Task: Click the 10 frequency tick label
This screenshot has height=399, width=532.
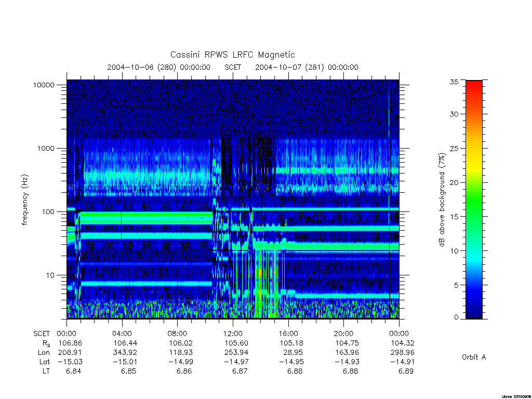Action: click(x=50, y=275)
